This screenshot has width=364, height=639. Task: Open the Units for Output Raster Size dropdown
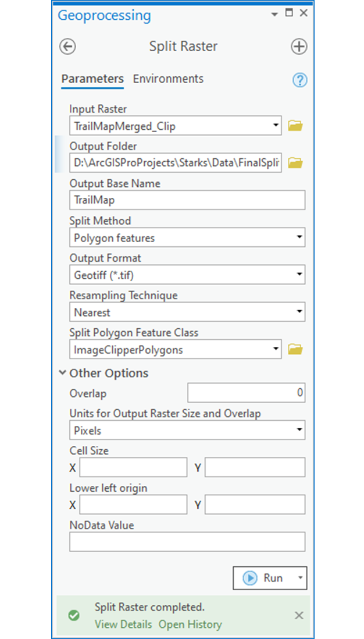point(298,429)
